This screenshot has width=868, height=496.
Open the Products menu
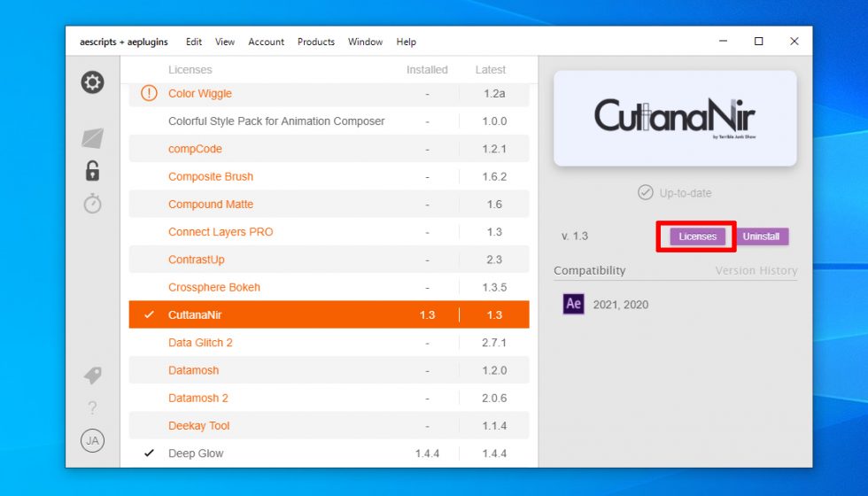pyautogui.click(x=316, y=42)
